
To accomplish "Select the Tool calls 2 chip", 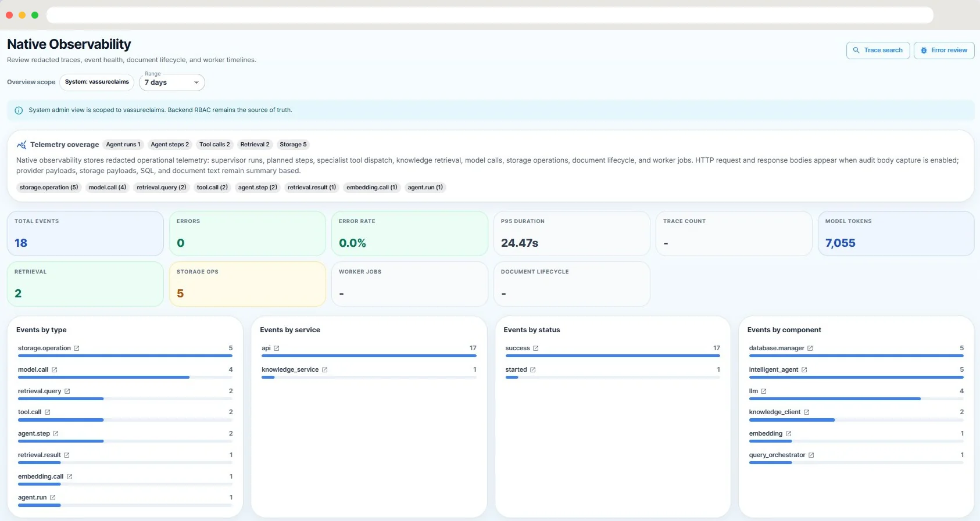I will (214, 145).
